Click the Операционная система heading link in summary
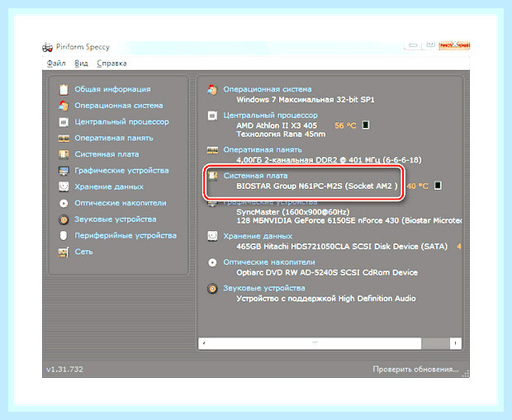Image resolution: width=512 pixels, height=420 pixels. pyautogui.click(x=268, y=89)
